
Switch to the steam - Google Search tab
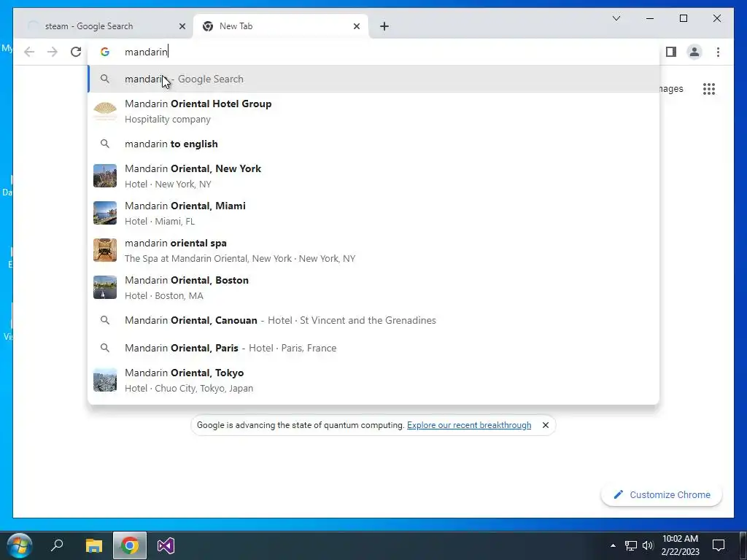tap(104, 26)
